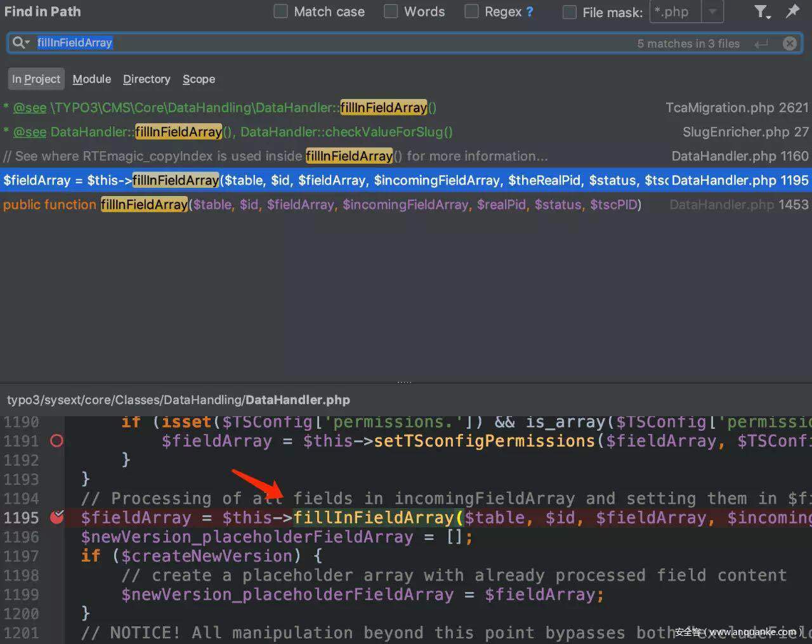Switch to the Directory scope tab
812x644 pixels.
click(x=147, y=79)
